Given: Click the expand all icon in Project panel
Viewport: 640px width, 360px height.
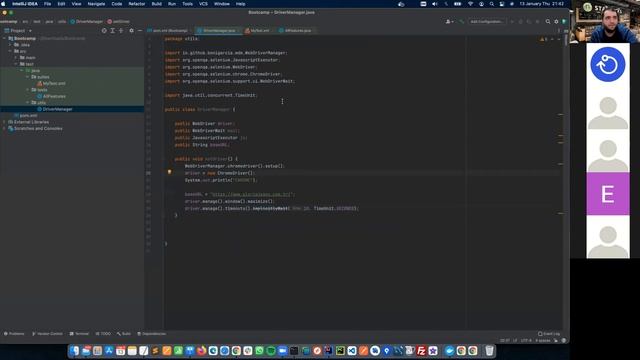Looking at the screenshot, I should (113, 31).
